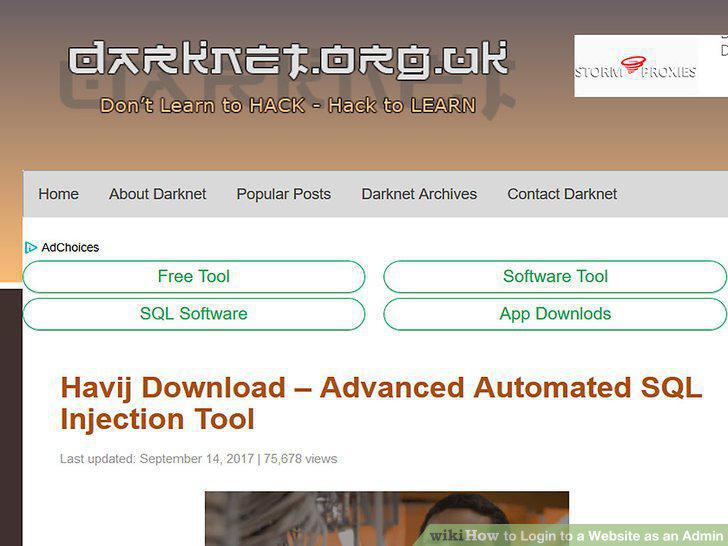
Task: Open the Contact Darknet page
Action: click(562, 194)
